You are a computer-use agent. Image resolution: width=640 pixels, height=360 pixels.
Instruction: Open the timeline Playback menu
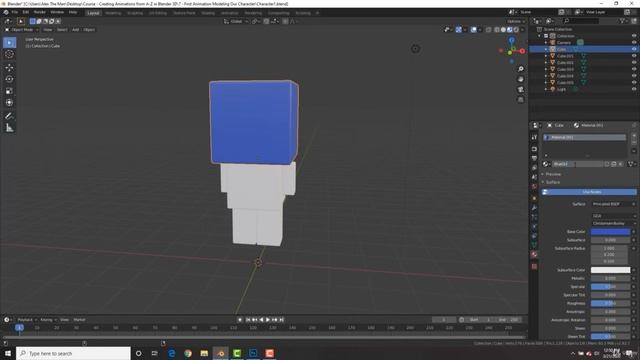tap(27, 320)
